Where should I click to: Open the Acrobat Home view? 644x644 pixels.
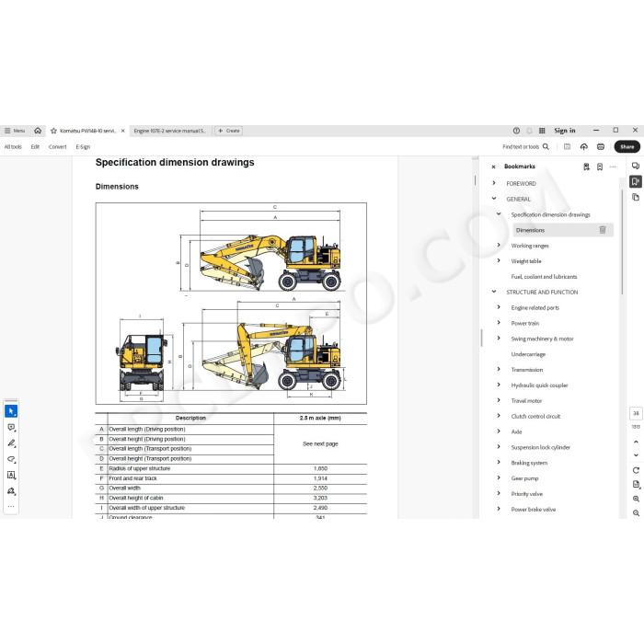point(38,131)
